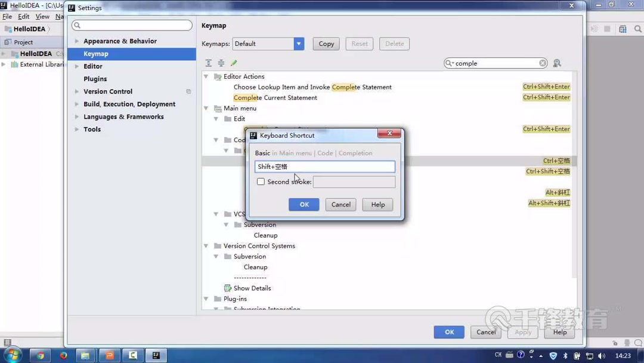This screenshot has height=363, width=644.
Task: Clear the search field with the X icon
Action: (543, 63)
